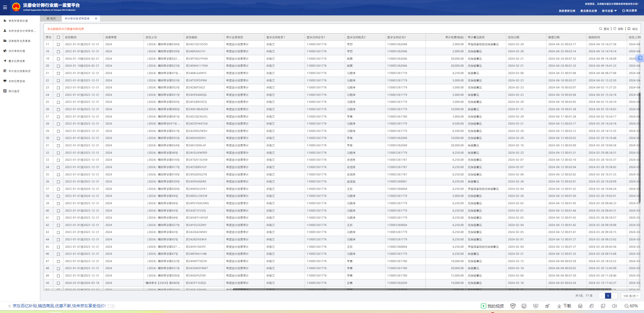Click the 刷新 refresh icon
This screenshot has width=644, height=313.
coord(615,29)
